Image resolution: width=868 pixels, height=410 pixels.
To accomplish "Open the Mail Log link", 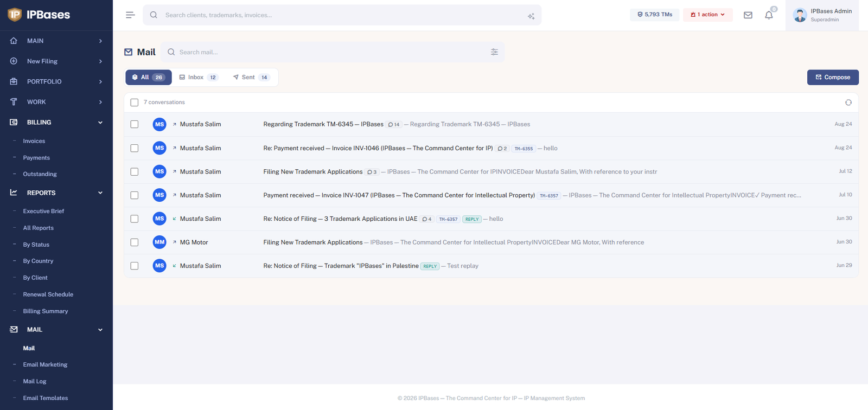I will [x=35, y=381].
